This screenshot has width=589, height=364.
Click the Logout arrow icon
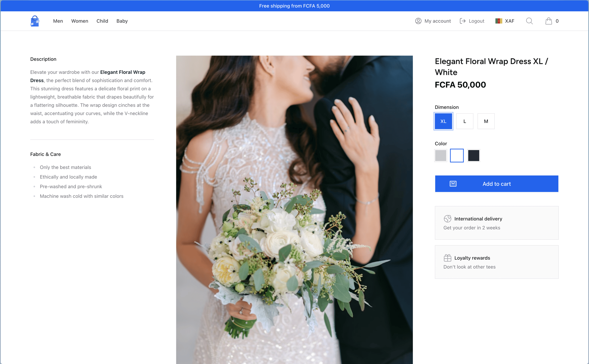462,21
